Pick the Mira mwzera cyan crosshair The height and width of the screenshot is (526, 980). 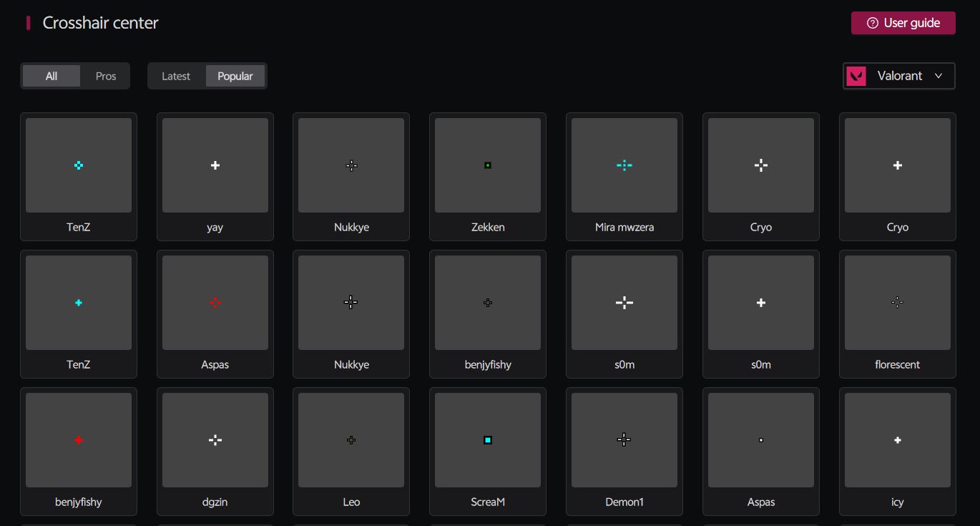(x=624, y=165)
